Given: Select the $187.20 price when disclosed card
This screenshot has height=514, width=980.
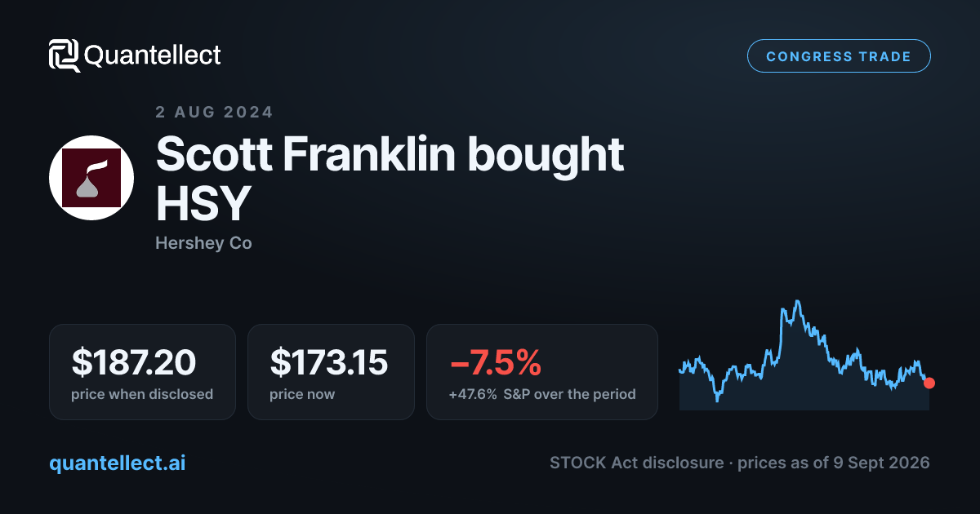Looking at the screenshot, I should tap(142, 372).
